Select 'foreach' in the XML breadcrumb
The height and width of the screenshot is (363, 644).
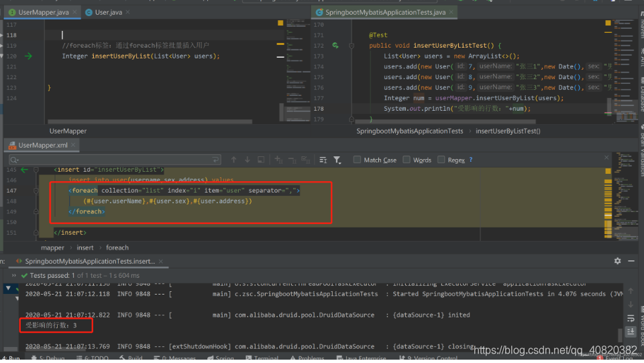pyautogui.click(x=117, y=248)
